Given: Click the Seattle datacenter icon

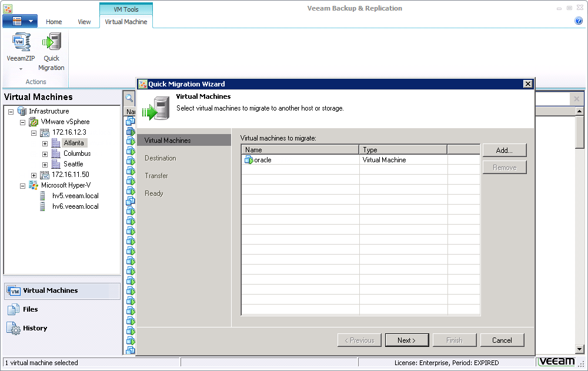Looking at the screenshot, I should tap(56, 164).
